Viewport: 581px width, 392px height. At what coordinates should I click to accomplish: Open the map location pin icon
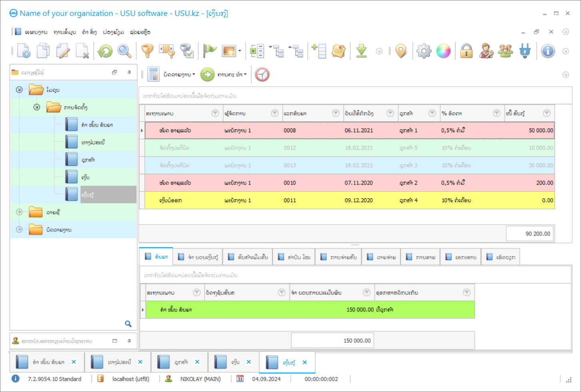[401, 51]
